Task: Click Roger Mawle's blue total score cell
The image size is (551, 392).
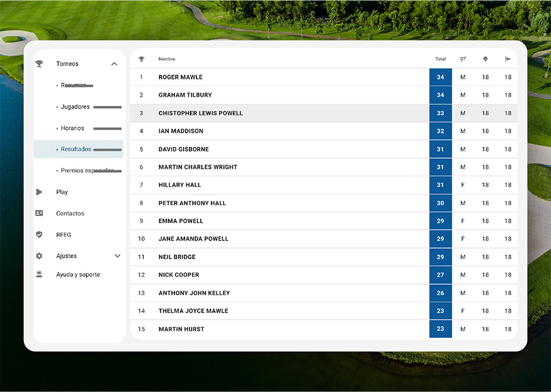Action: [440, 77]
